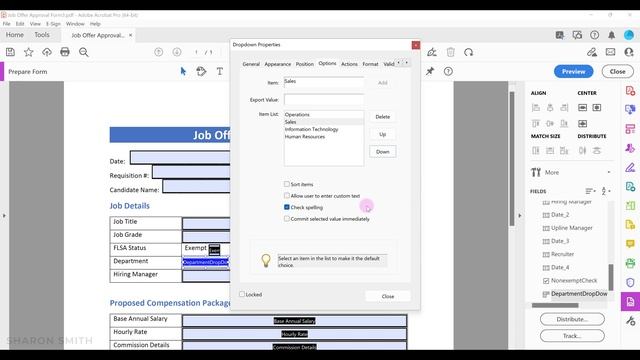This screenshot has width=640, height=360.
Task: Click the pin tool icon
Action: (430, 71)
